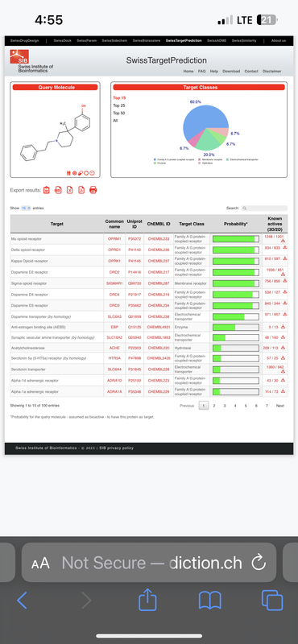This screenshot has width=298, height=644.
Task: Open CHEMBL4931 ChEMBL link
Action: pyautogui.click(x=159, y=328)
